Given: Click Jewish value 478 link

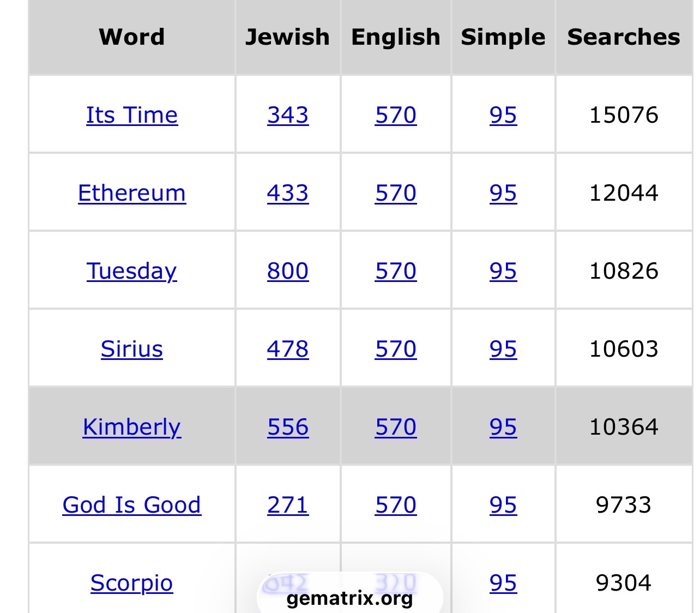Looking at the screenshot, I should tap(288, 349).
